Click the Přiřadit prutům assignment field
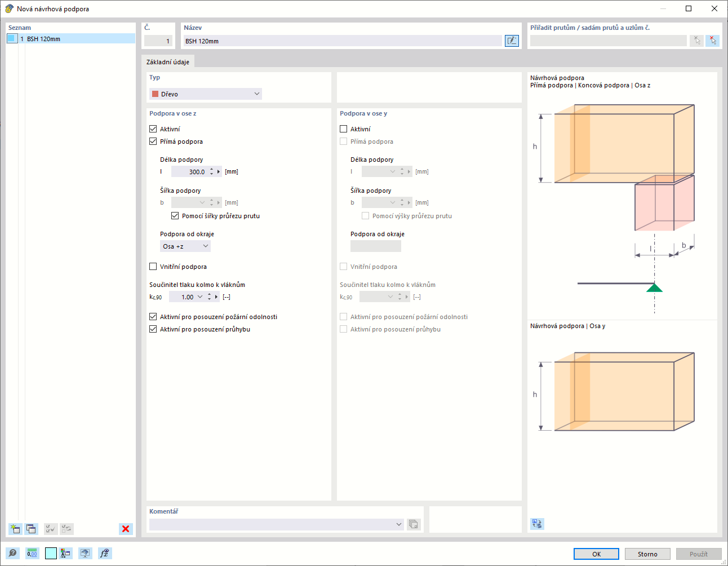Screen dimensions: 728x566 pyautogui.click(x=609, y=41)
